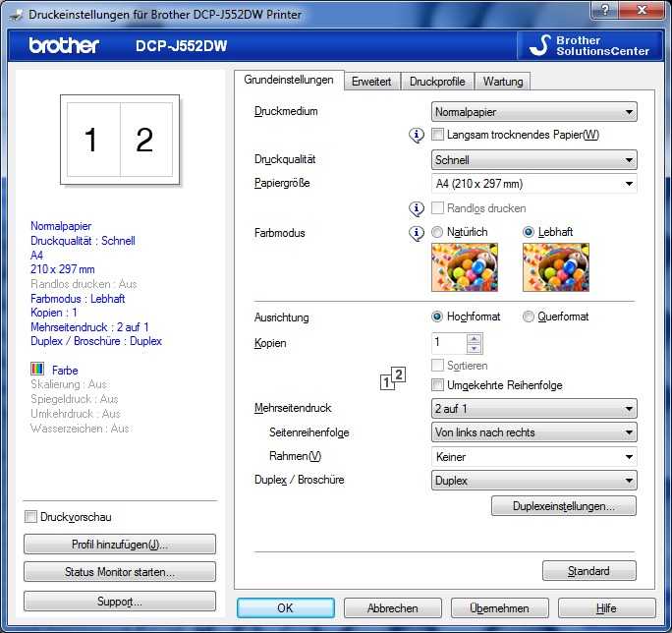Click the Hilfe button
Image resolution: width=672 pixels, height=633 pixels.
[x=607, y=608]
